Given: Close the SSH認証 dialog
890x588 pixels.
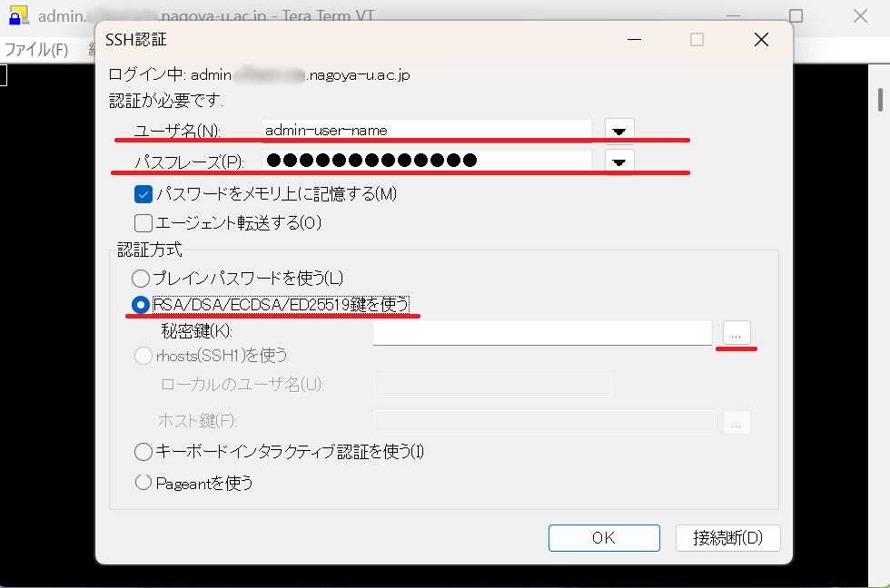Looking at the screenshot, I should 761,40.
